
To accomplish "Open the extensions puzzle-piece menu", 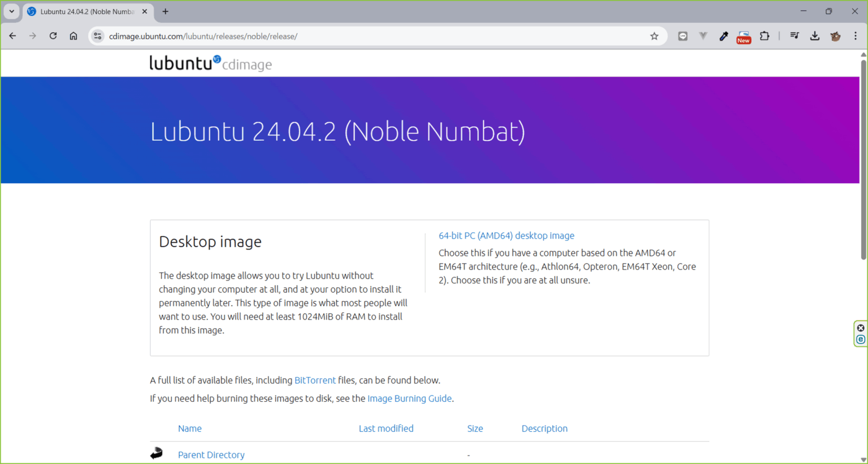I will tap(765, 36).
